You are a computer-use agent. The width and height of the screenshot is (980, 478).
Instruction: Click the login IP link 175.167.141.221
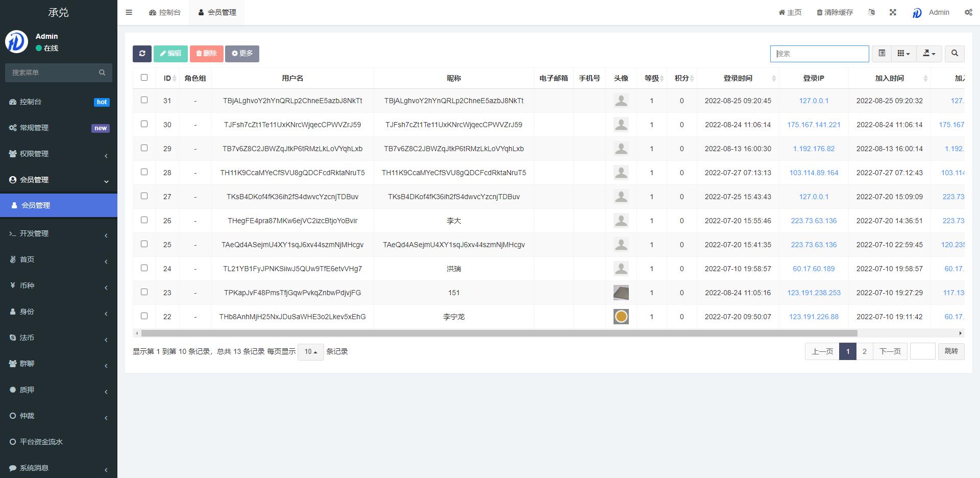[x=814, y=125]
